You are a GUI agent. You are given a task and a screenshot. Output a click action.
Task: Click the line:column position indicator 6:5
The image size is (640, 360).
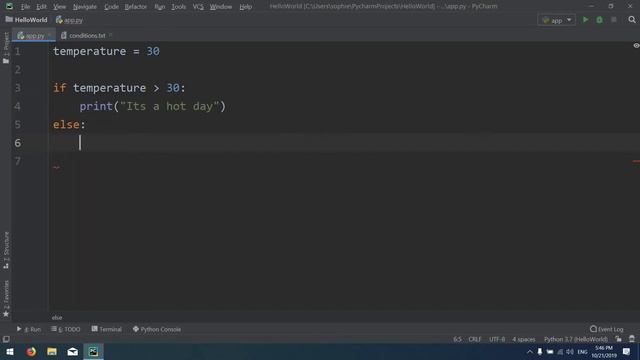[457, 339]
